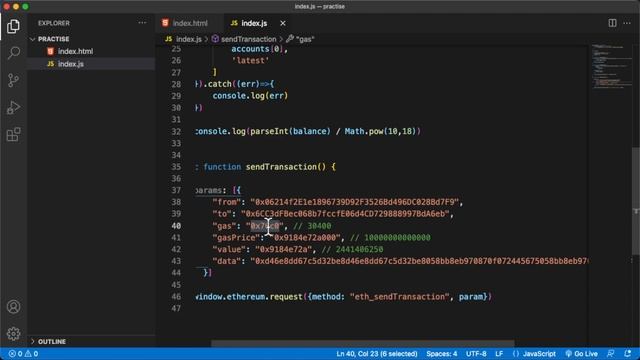Click the feedback icon in status bar
Screen dimensions: 640x360
611,354
